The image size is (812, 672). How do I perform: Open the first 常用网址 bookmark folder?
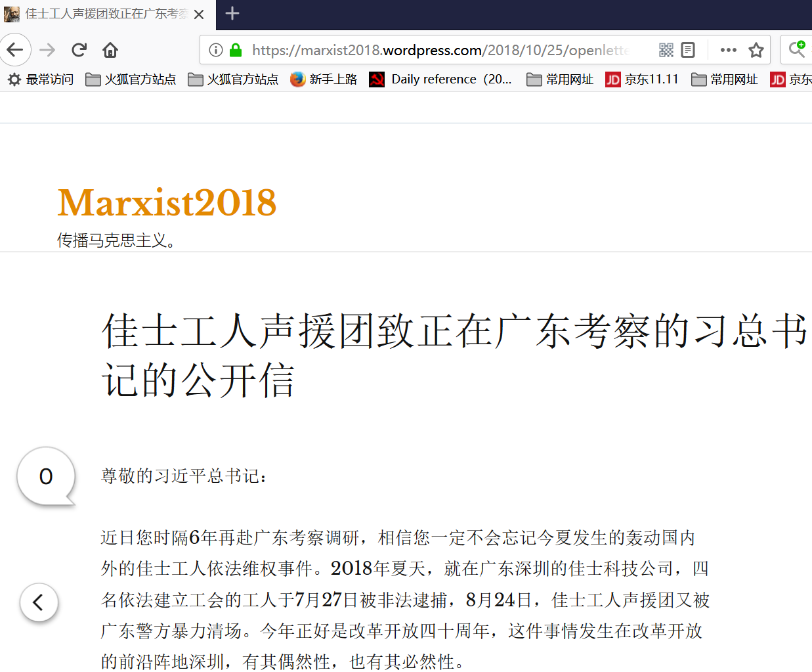560,79
